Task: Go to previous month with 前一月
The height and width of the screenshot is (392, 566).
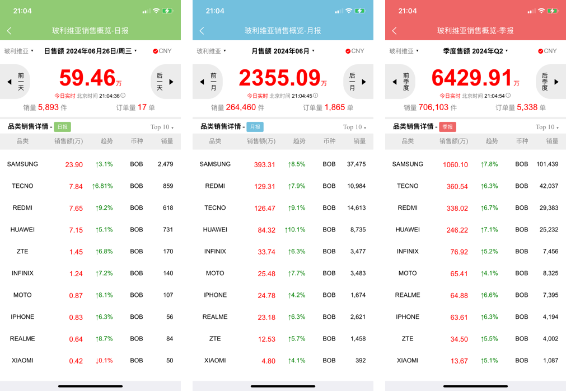Action: tap(208, 82)
